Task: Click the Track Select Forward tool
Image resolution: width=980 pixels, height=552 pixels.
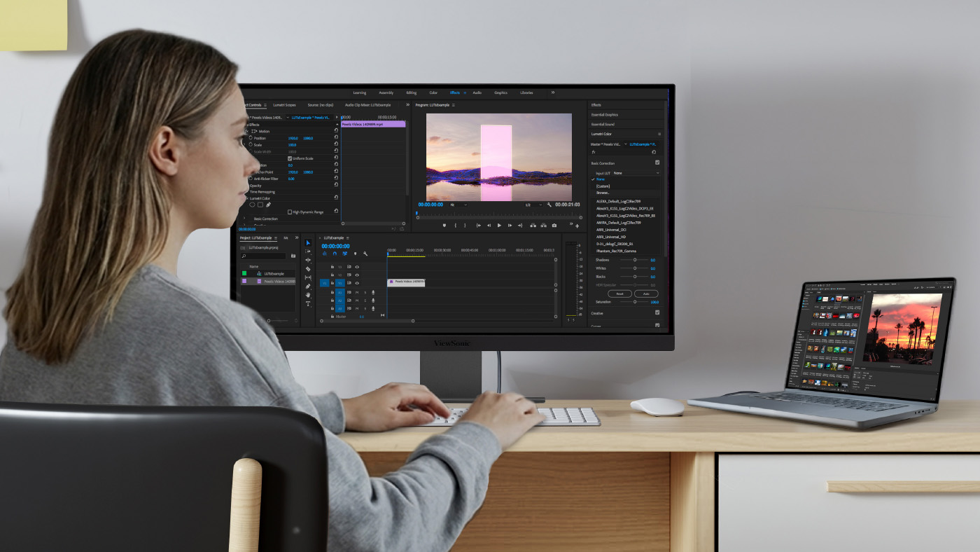Action: (x=308, y=251)
